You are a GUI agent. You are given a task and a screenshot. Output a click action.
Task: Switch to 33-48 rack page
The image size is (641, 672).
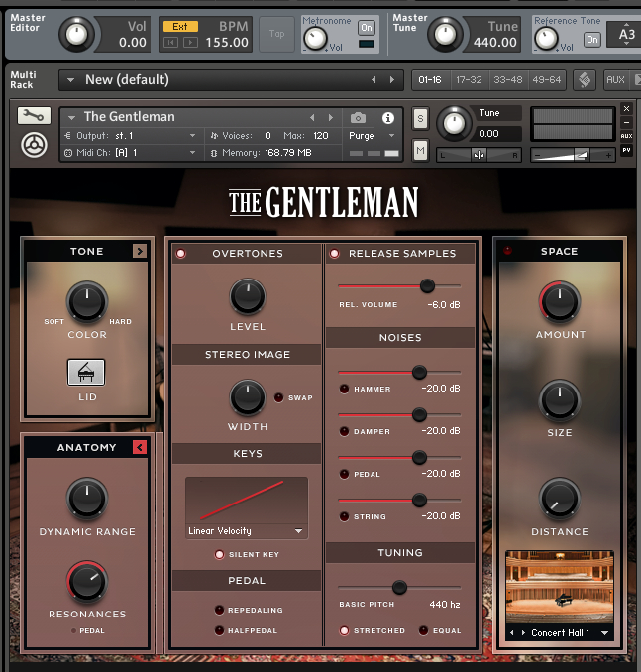[507, 80]
